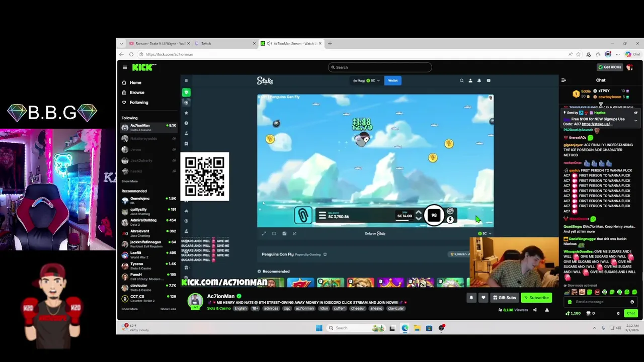Open the Stake account profile icon
Viewport: 644px width, 362px height.
(x=470, y=80)
